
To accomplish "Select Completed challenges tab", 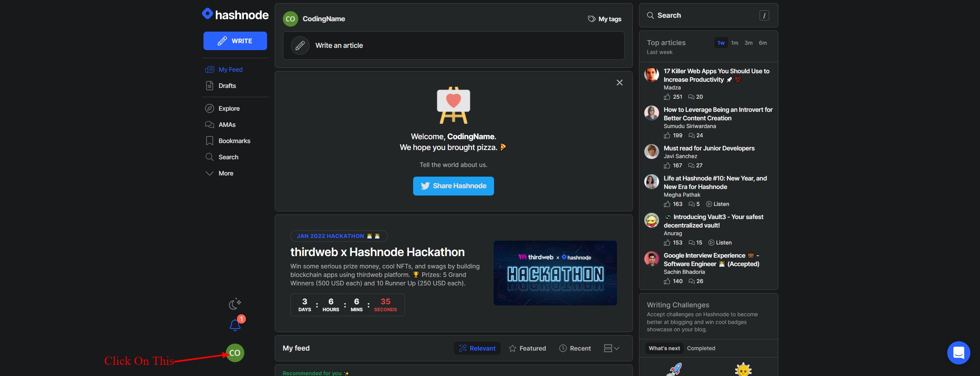I will tap(701, 348).
